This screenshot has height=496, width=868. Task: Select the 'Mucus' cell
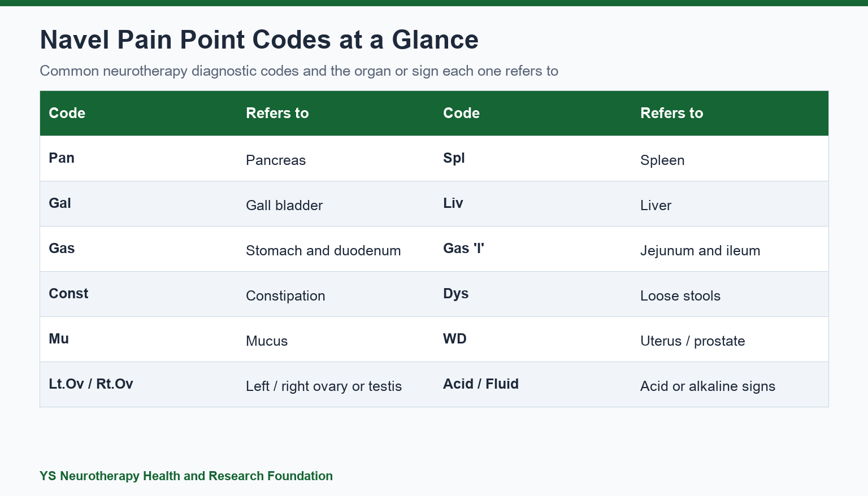point(336,339)
